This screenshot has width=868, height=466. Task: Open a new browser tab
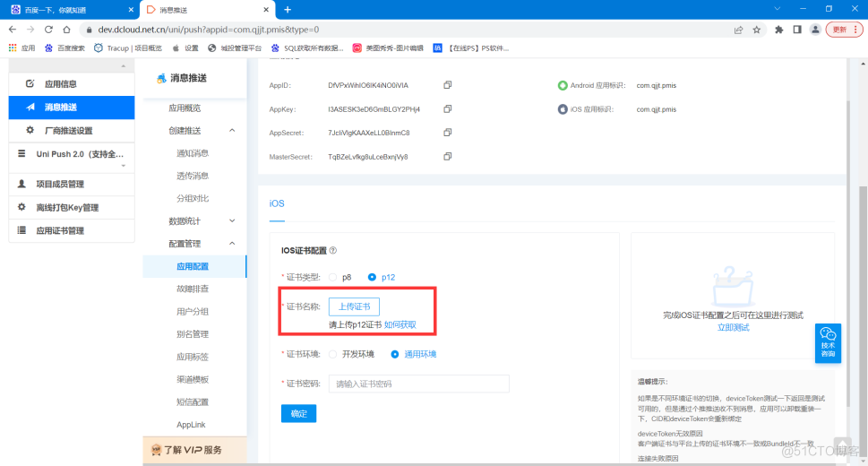pos(288,10)
